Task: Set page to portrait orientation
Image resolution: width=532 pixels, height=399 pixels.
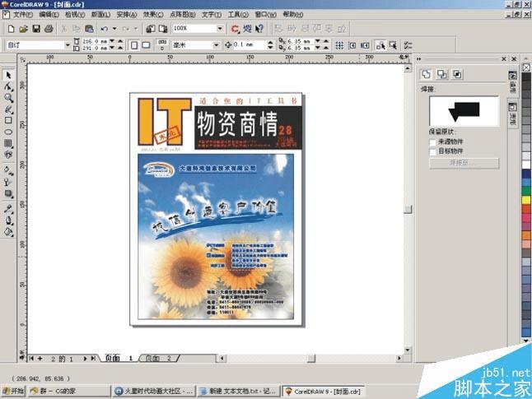Action: (134, 45)
